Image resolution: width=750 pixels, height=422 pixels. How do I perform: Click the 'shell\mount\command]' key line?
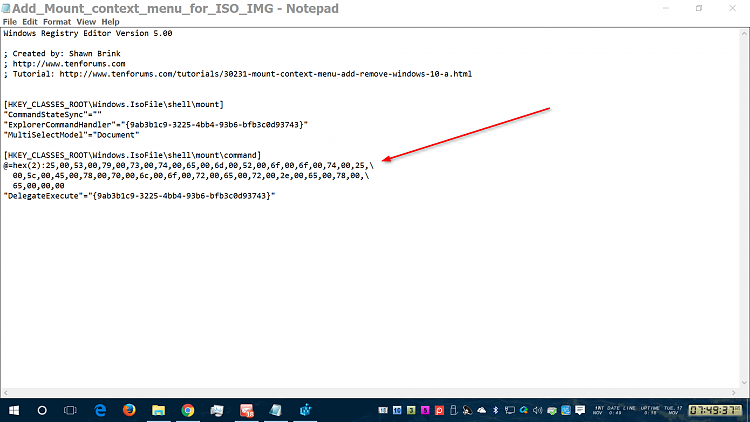[x=132, y=155]
